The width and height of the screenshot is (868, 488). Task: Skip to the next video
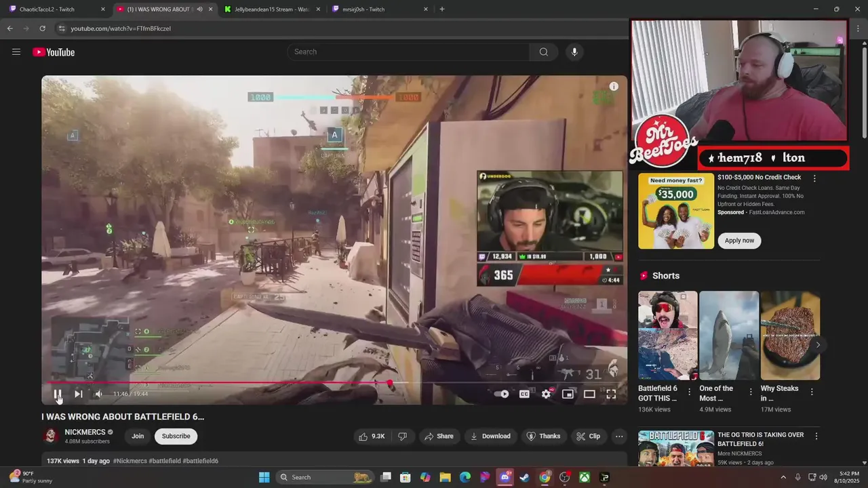click(x=78, y=394)
